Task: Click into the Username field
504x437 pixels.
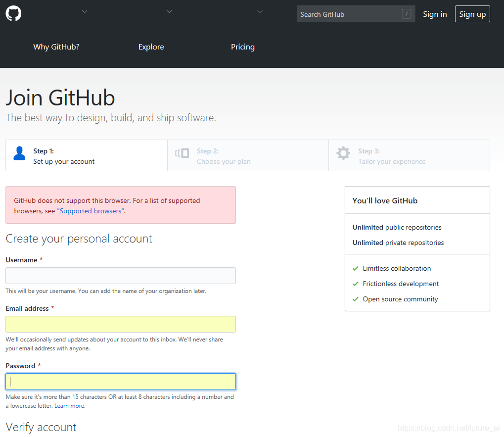Action: 121,276
